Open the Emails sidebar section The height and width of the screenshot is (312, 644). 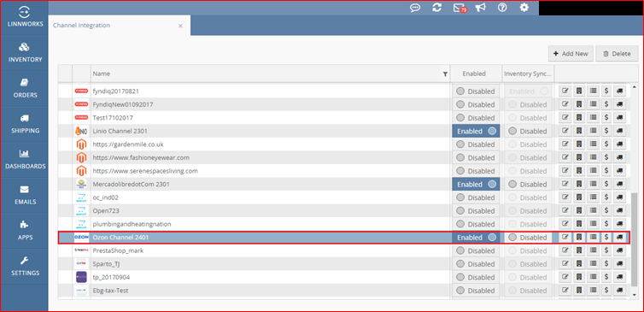(x=24, y=195)
